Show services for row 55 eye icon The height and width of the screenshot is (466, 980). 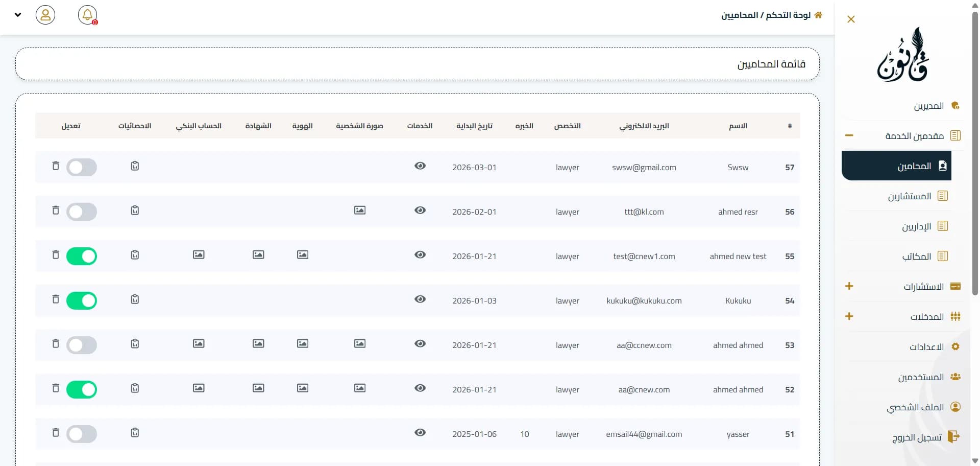420,254
